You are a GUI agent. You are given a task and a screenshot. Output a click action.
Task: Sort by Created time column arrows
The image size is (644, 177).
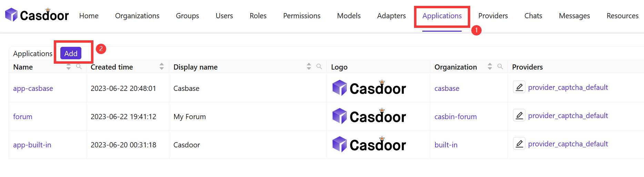(x=162, y=67)
